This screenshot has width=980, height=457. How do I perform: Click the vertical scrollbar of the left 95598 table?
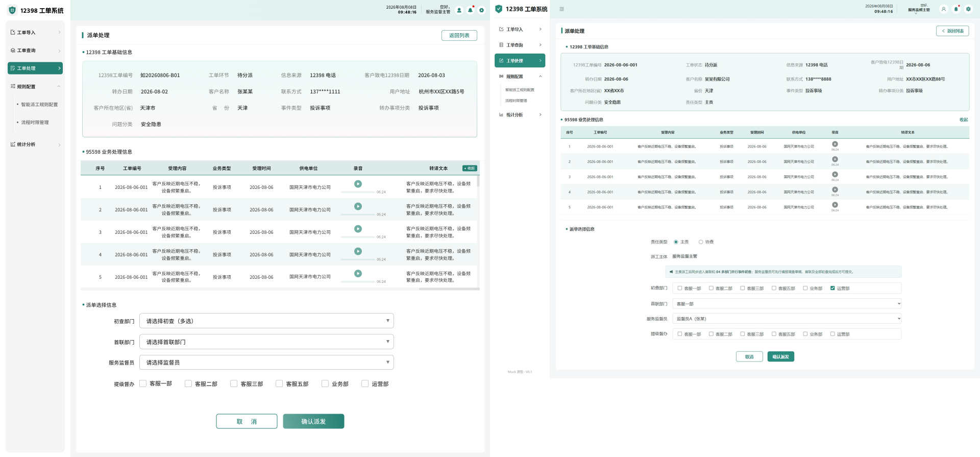(478, 181)
